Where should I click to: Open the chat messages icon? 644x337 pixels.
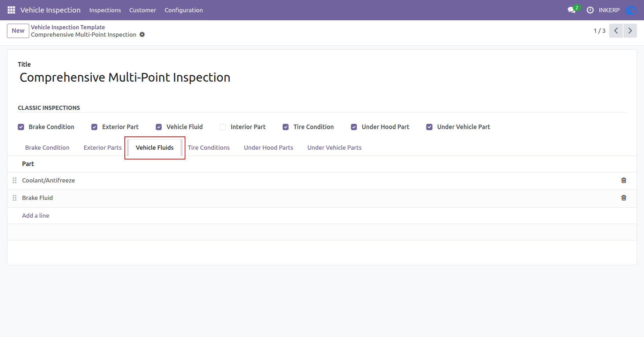tap(572, 10)
